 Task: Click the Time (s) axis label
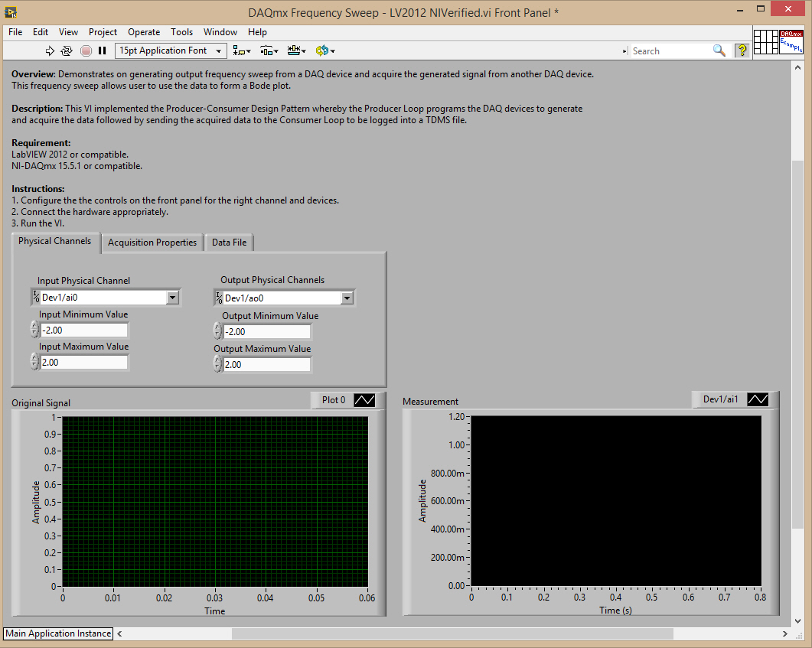[x=616, y=611]
